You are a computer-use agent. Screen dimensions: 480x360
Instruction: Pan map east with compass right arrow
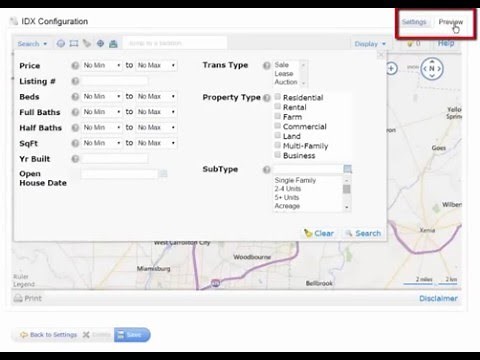pos(439,69)
